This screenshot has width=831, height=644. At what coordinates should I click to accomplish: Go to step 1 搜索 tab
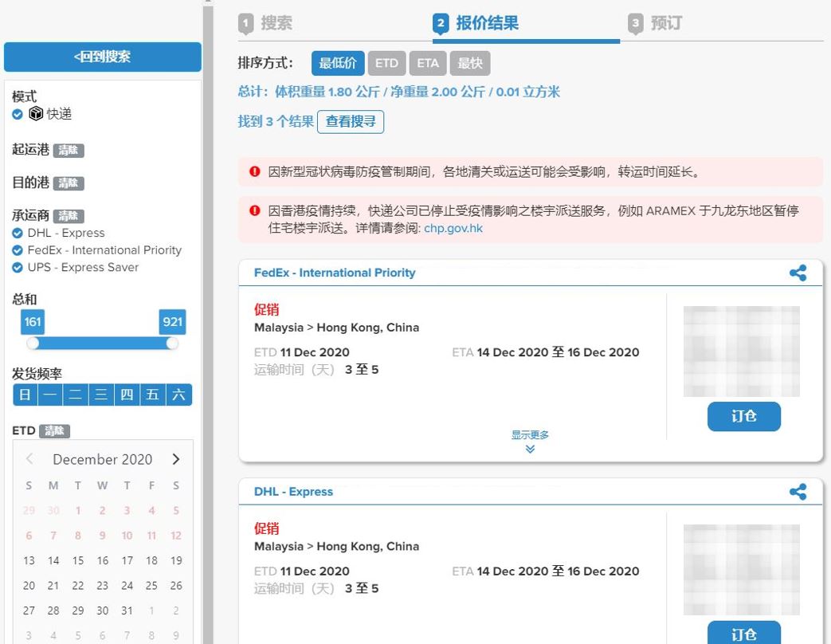tap(265, 23)
